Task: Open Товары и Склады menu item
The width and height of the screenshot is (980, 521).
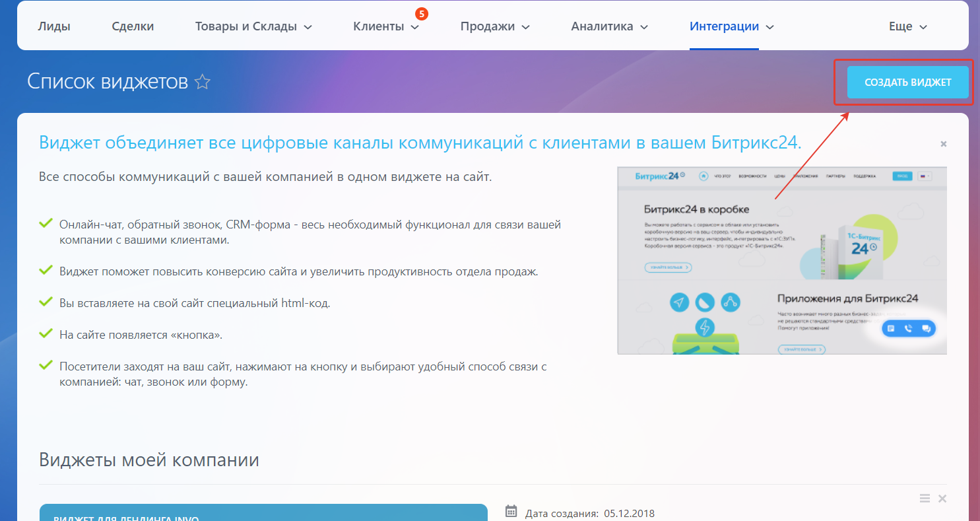Action: 245,26
